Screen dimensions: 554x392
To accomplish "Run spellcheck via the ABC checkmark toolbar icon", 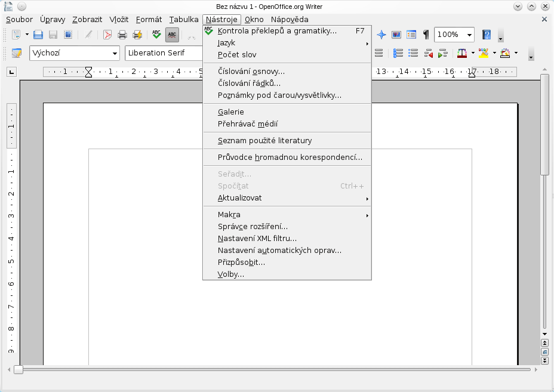I will 156,35.
